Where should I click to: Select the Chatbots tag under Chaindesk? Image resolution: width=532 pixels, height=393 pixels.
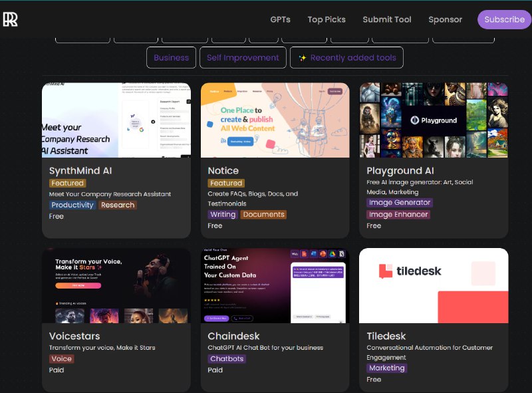(x=227, y=358)
